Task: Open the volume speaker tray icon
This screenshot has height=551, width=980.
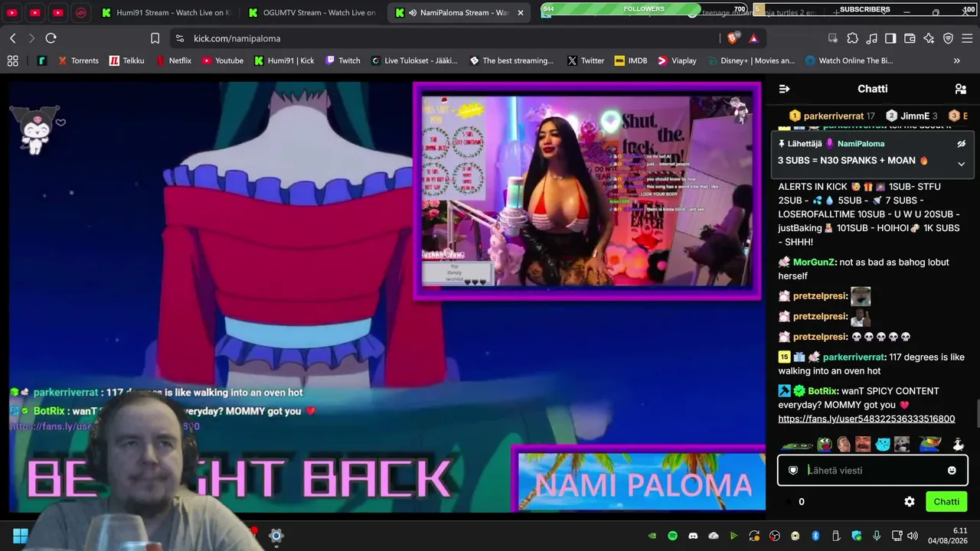Action: pyautogui.click(x=913, y=536)
